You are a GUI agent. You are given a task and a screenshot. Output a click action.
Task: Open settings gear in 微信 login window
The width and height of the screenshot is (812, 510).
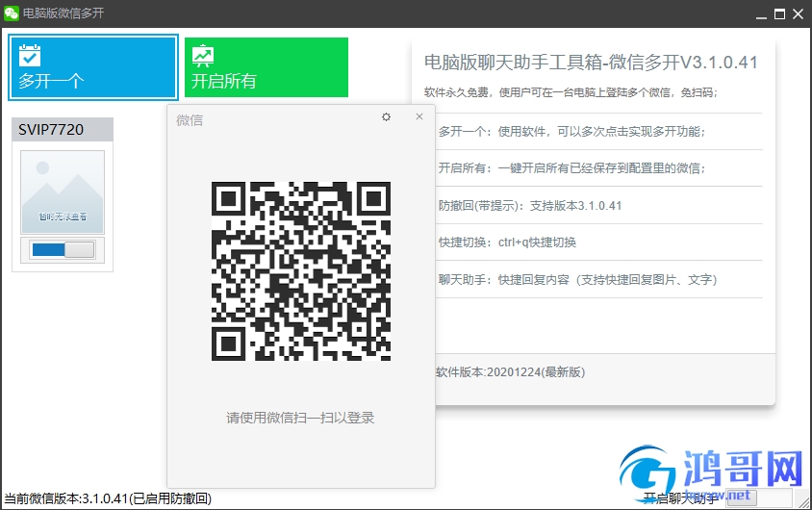point(387,117)
